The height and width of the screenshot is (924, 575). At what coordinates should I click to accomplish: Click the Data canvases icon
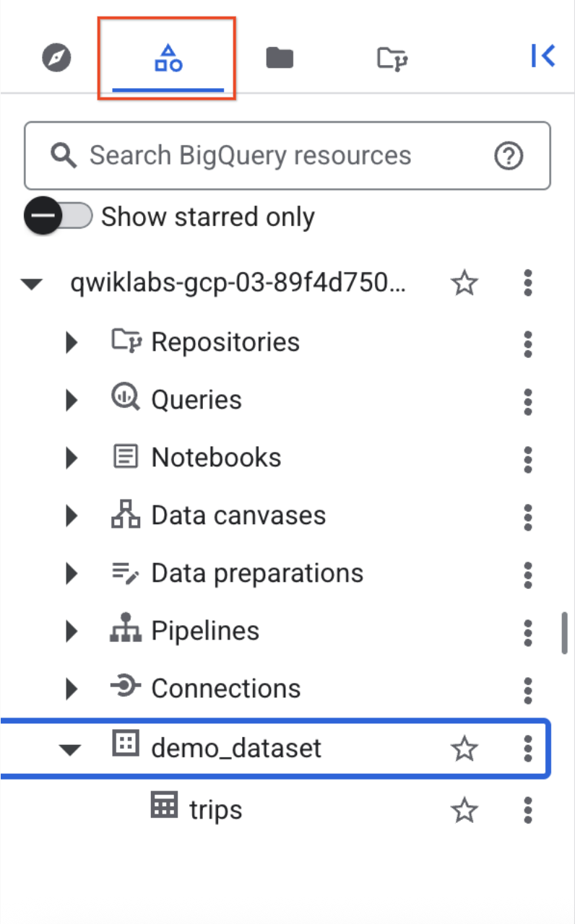[x=124, y=515]
